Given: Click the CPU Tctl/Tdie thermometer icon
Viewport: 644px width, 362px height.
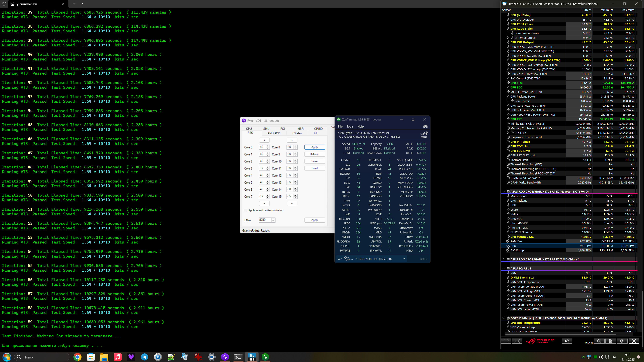Looking at the screenshot, I should 508,15.
